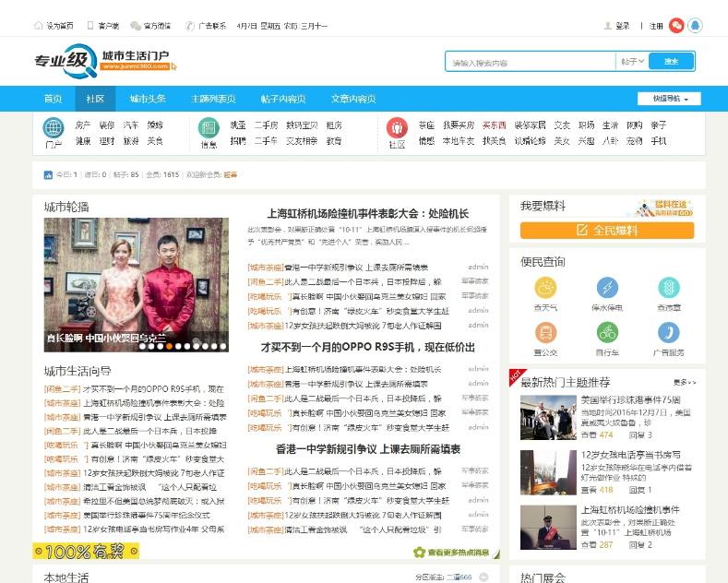The height and width of the screenshot is (583, 728).
Task: Click the 登录 link
Action: click(x=623, y=26)
